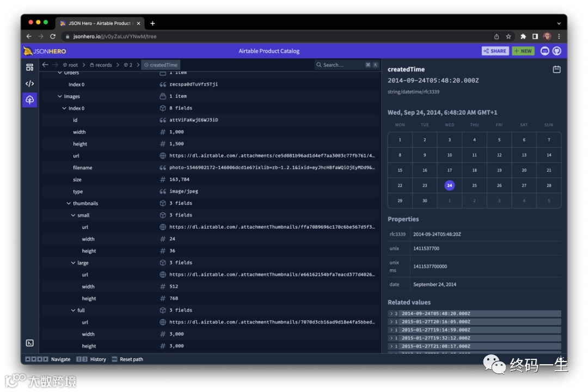
Task: Focus the Search field
Action: point(346,65)
